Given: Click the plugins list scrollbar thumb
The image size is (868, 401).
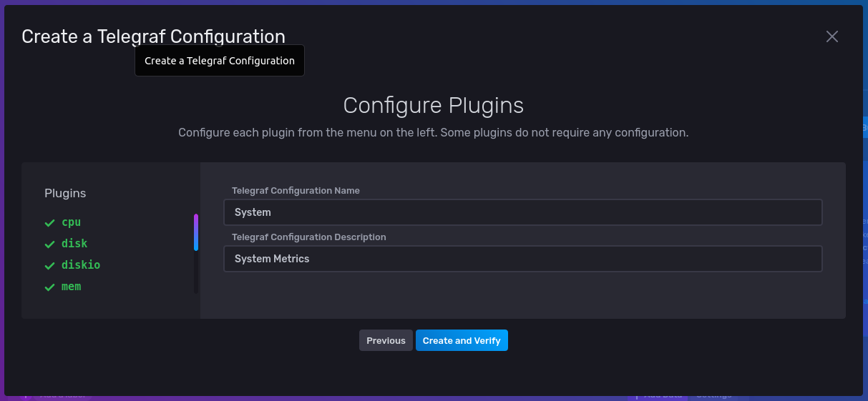Looking at the screenshot, I should tap(196, 232).
